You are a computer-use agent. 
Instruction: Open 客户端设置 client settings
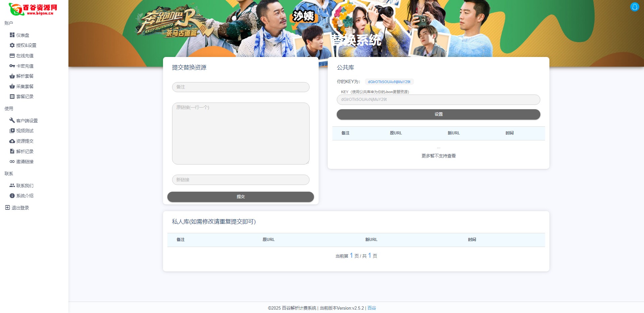coord(27,120)
